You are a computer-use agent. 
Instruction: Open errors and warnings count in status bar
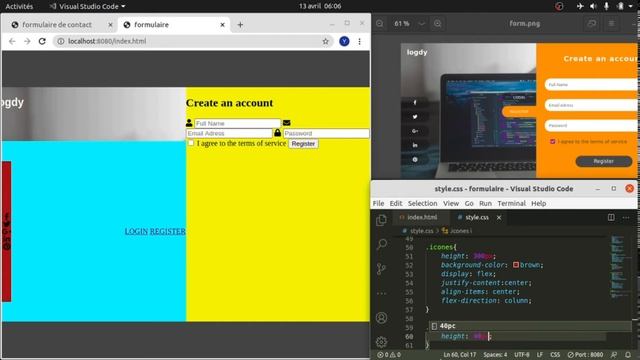click(389, 355)
